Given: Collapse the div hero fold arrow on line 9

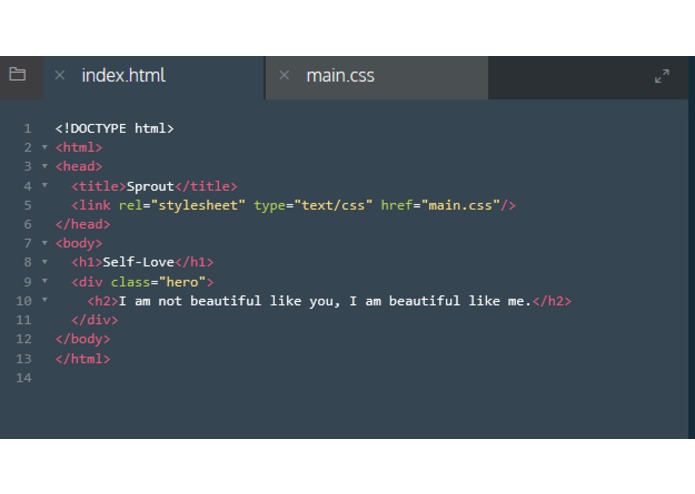Looking at the screenshot, I should pyautogui.click(x=45, y=281).
